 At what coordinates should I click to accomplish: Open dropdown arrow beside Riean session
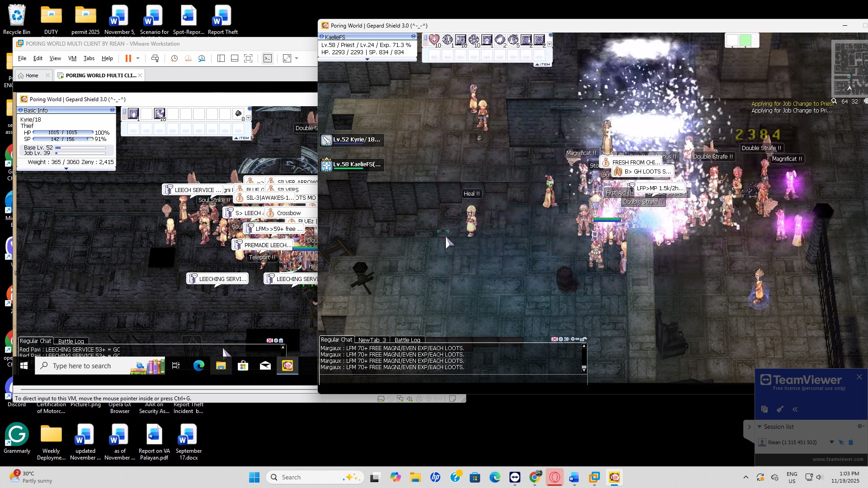click(x=832, y=442)
